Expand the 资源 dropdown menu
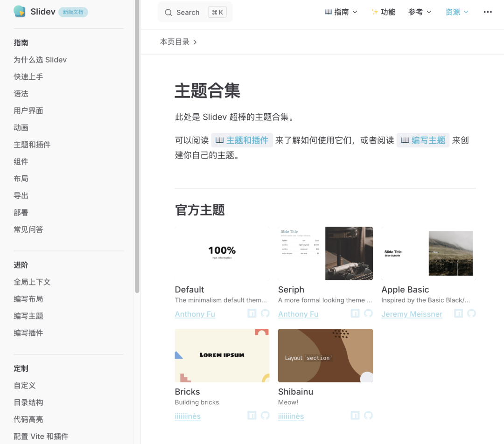 (x=457, y=12)
